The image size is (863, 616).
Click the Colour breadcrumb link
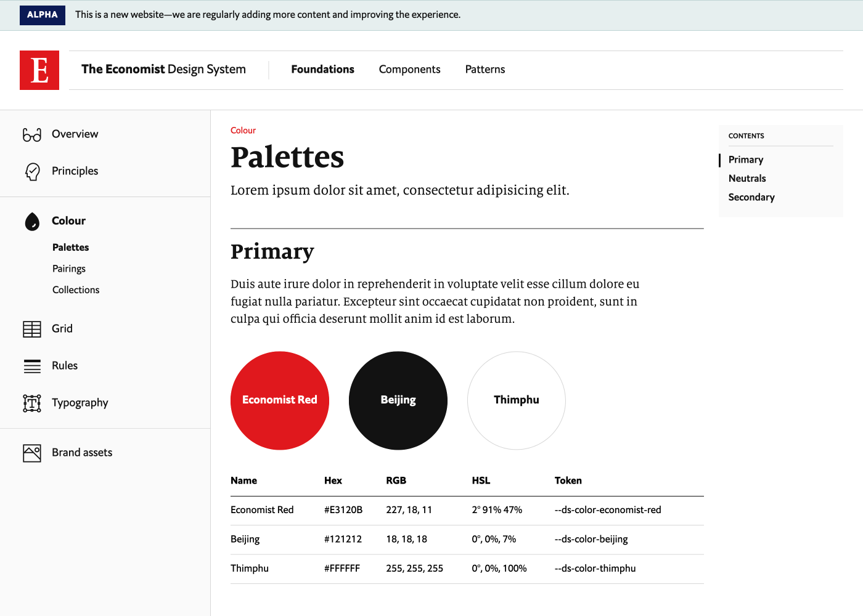point(243,130)
